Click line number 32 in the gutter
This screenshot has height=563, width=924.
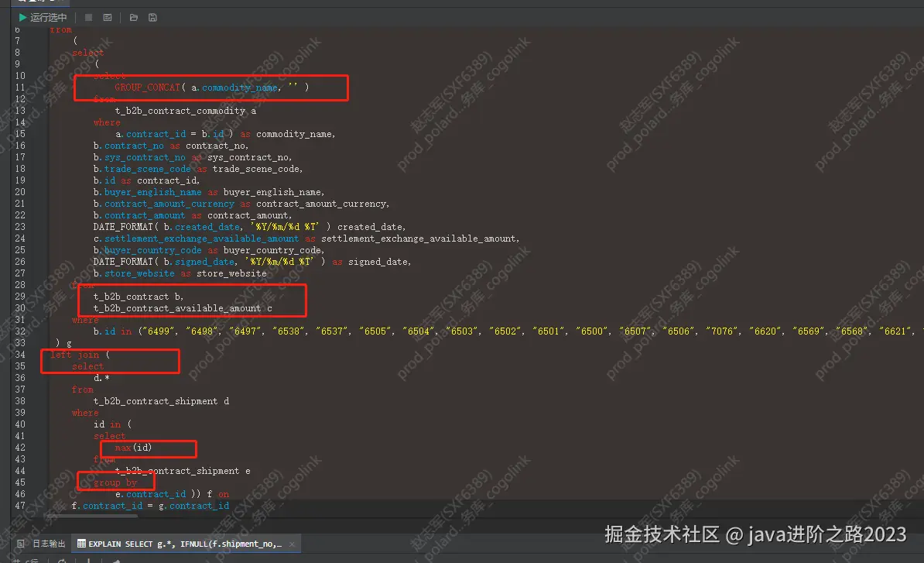point(19,331)
